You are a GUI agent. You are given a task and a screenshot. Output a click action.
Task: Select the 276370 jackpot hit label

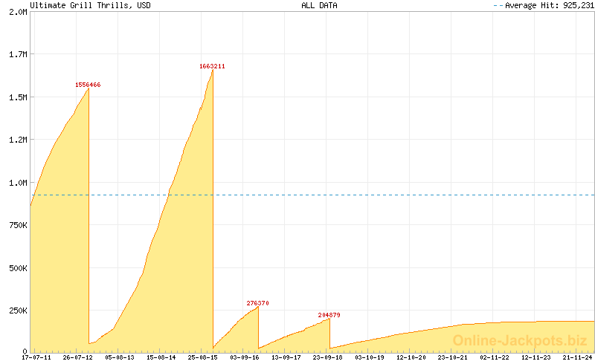tap(257, 303)
